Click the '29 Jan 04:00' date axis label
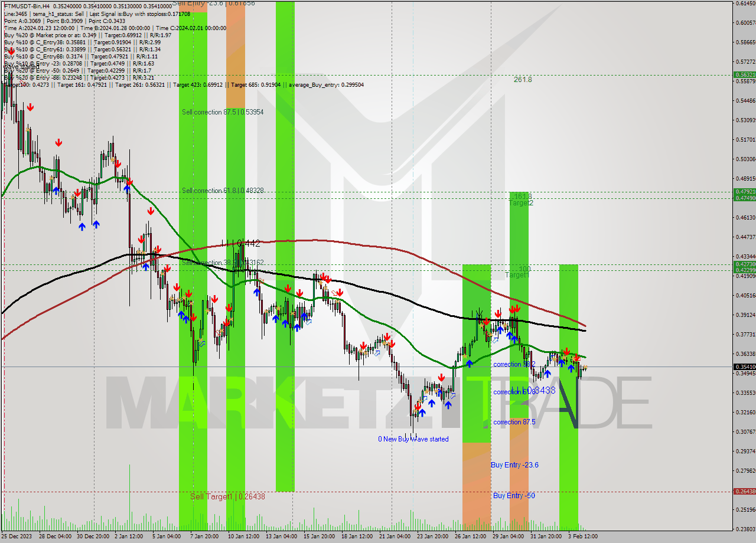This screenshot has width=756, height=543. [x=508, y=537]
